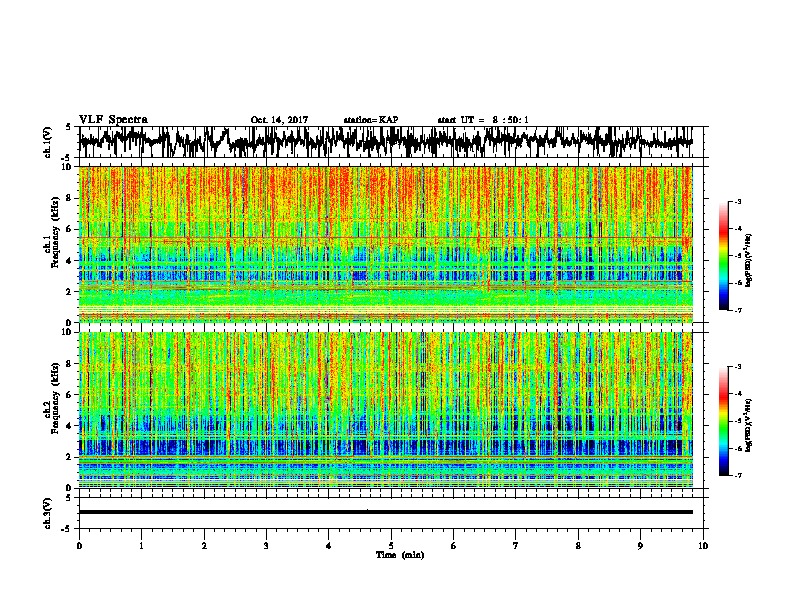792x612 pixels.
Task: Click time axis tick label '1'
Action: (x=141, y=546)
